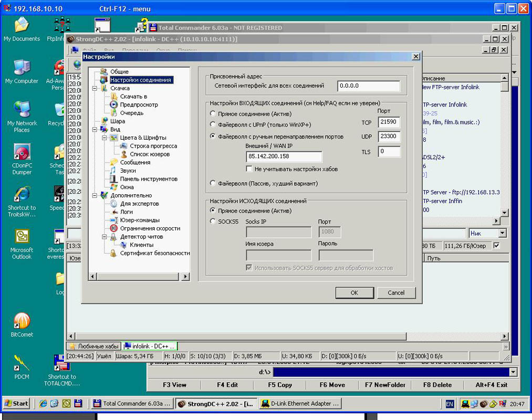Collapse the Скачка tree node
The image size is (532, 420).
pyautogui.click(x=95, y=88)
